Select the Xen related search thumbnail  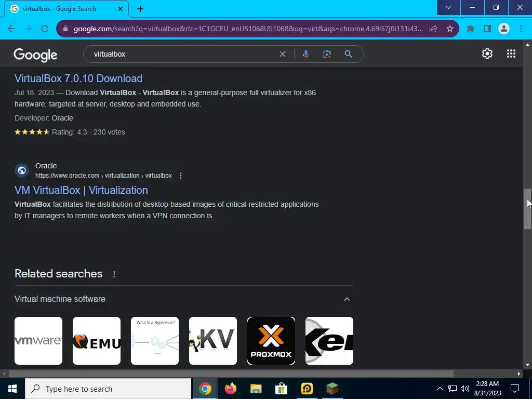point(329,341)
